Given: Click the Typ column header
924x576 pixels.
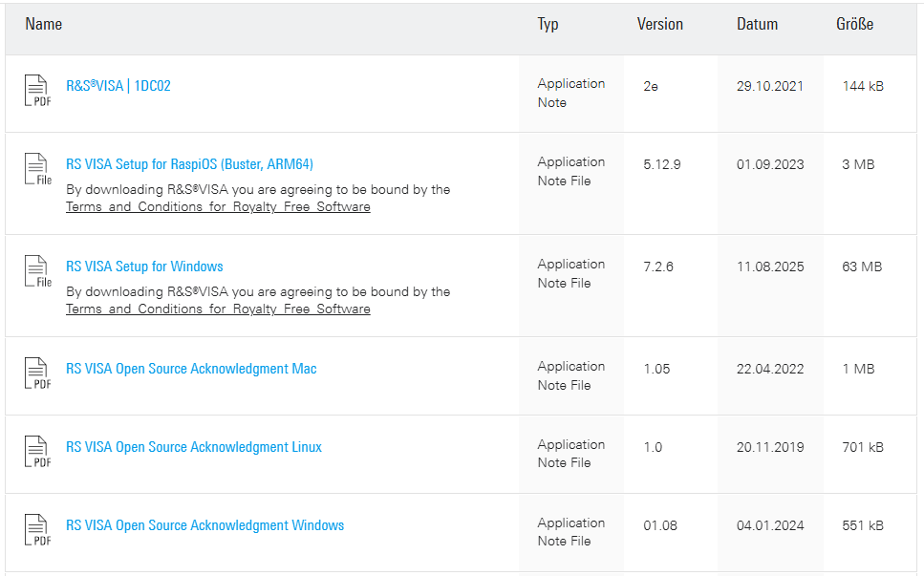Looking at the screenshot, I should (548, 24).
